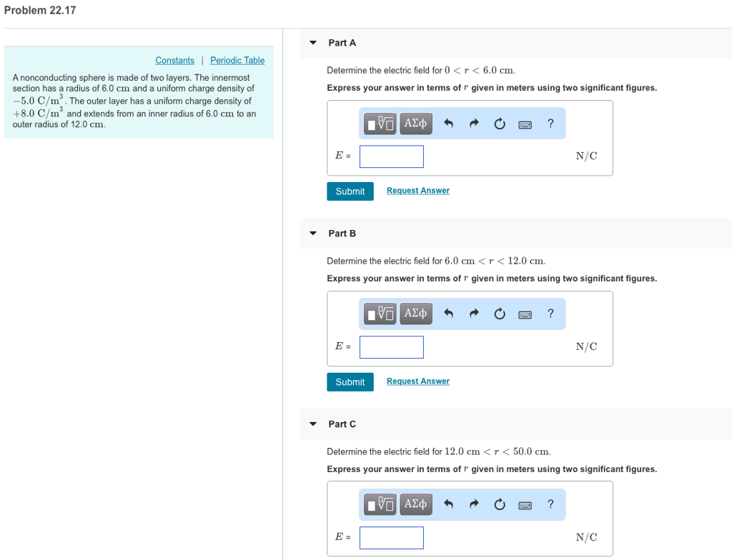The height and width of the screenshot is (560, 732).
Task: Submit the Part A answer
Action: click(350, 191)
